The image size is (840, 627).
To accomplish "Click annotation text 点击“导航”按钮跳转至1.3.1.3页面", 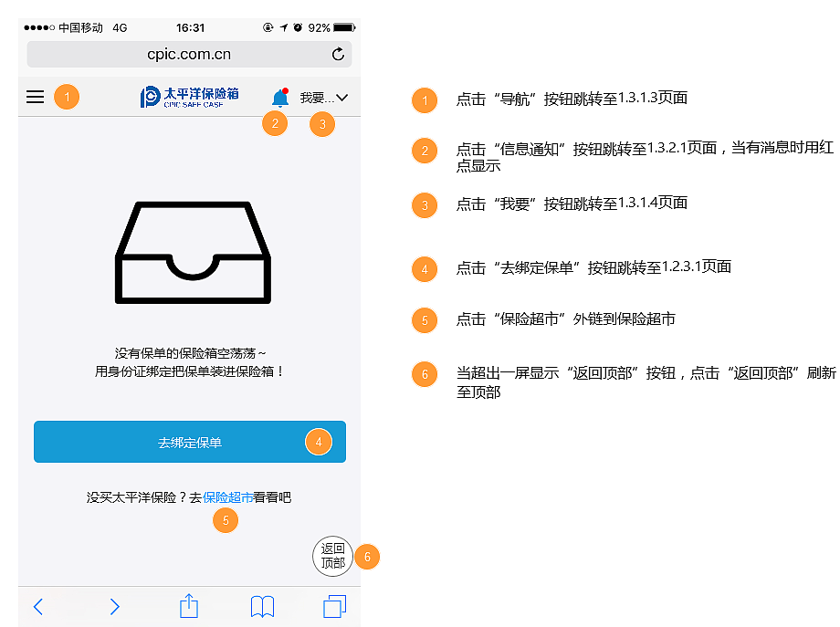I will click(x=572, y=99).
